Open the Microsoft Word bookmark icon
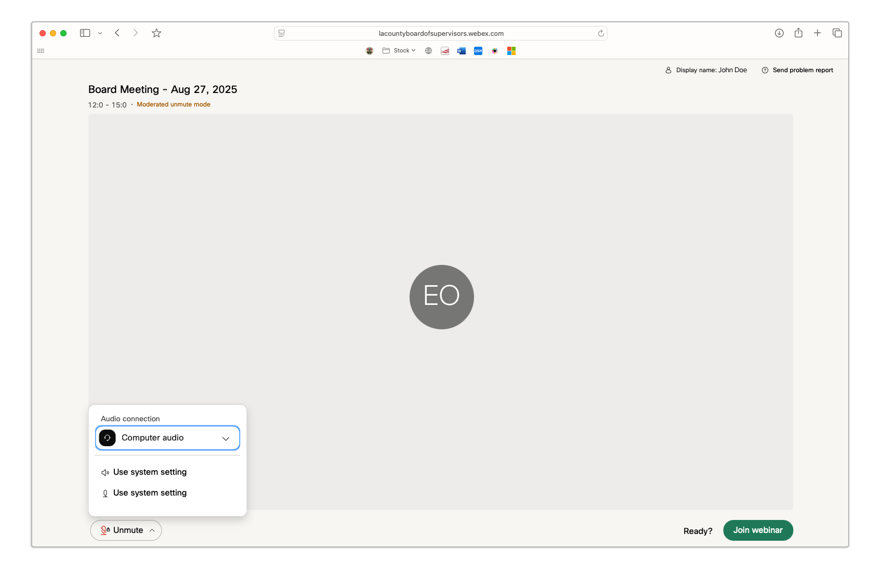 pos(461,50)
